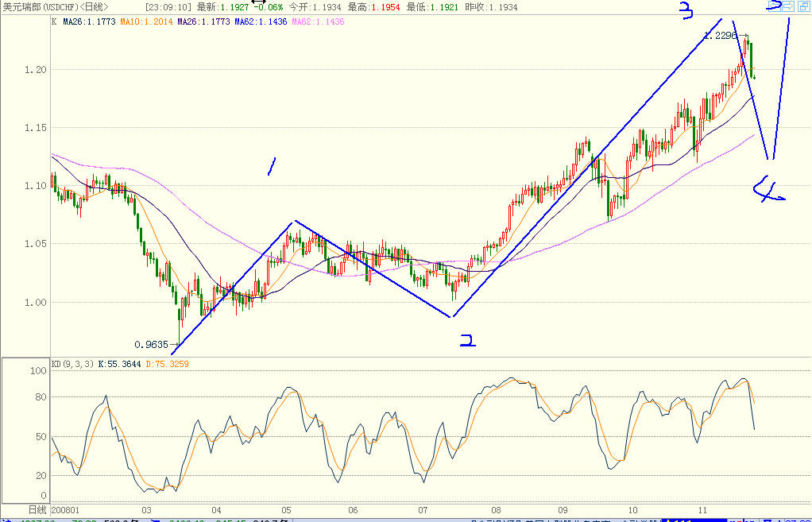Select the pink 'MA62:1.1436' indicator label
The image size is (812, 522).
click(318, 21)
